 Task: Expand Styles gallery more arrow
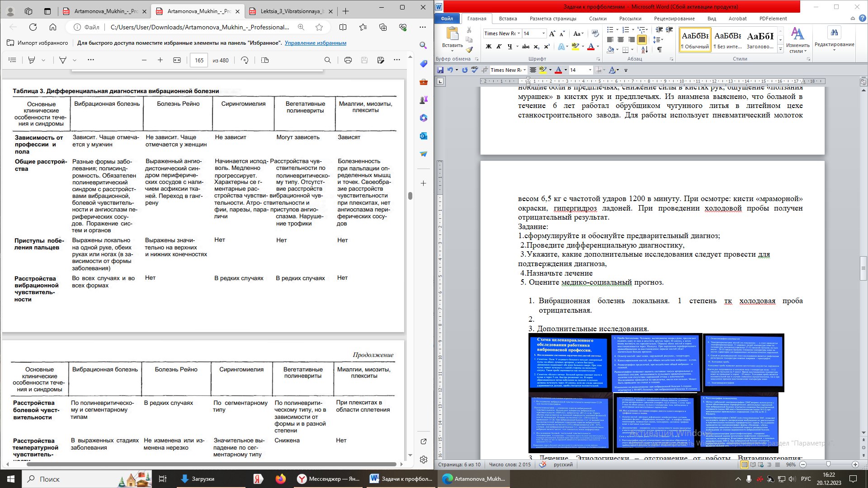(780, 49)
